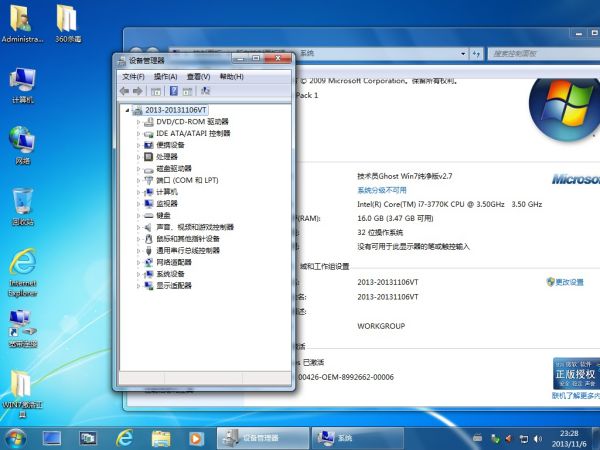600x450 pixels.
Task: Expand the DVD/CD-ROM 驱动器 node
Action: 138,121
